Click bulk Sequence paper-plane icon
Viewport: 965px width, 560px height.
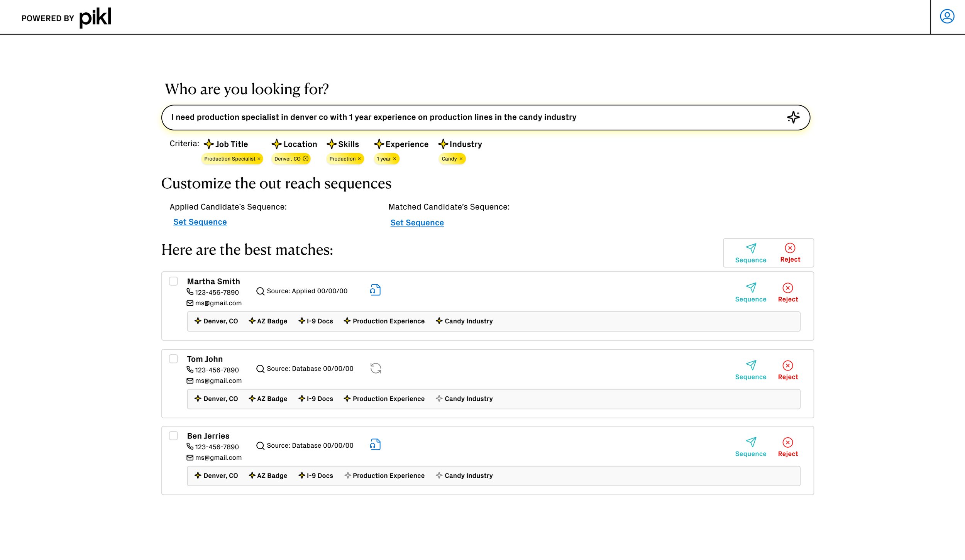pyautogui.click(x=751, y=248)
